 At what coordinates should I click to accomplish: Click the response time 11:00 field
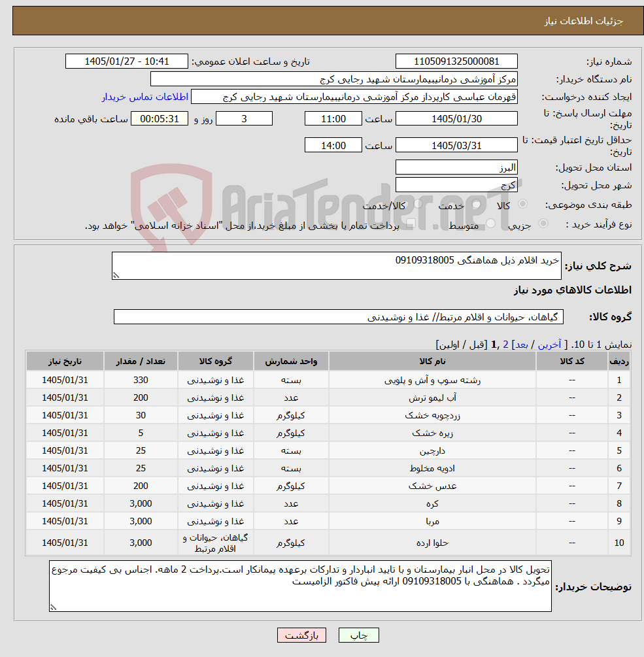tap(333, 118)
